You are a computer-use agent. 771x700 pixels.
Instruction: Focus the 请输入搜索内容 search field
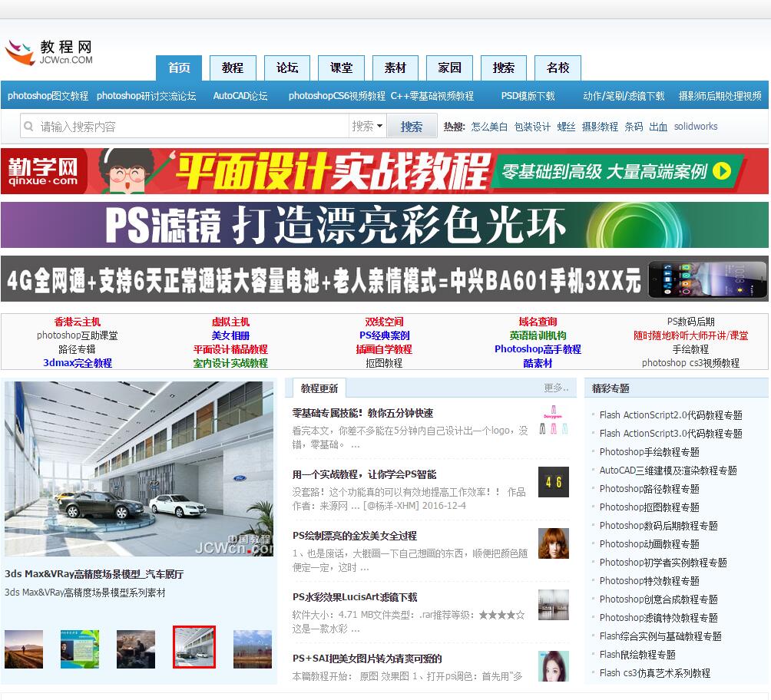coord(184,127)
